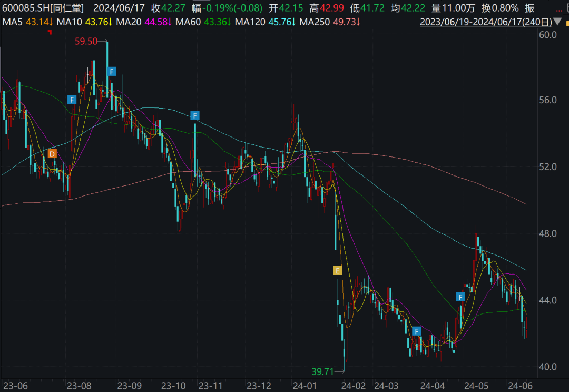The image size is (569, 392).
Task: Click the change value 幅-0.19%(-0.08)
Action: point(227,8)
